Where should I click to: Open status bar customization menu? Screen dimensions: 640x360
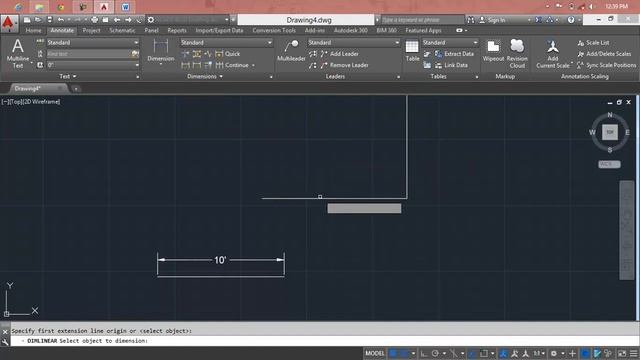pos(633,353)
